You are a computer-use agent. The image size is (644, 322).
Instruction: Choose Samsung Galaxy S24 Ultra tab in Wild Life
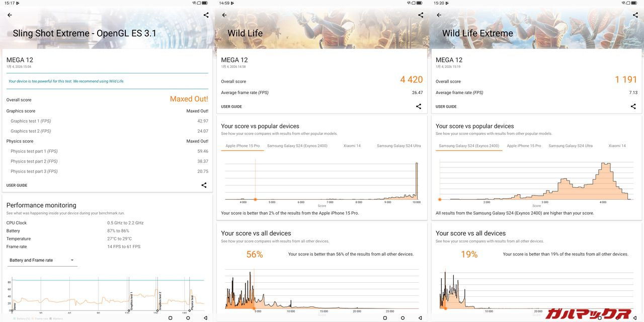point(398,146)
